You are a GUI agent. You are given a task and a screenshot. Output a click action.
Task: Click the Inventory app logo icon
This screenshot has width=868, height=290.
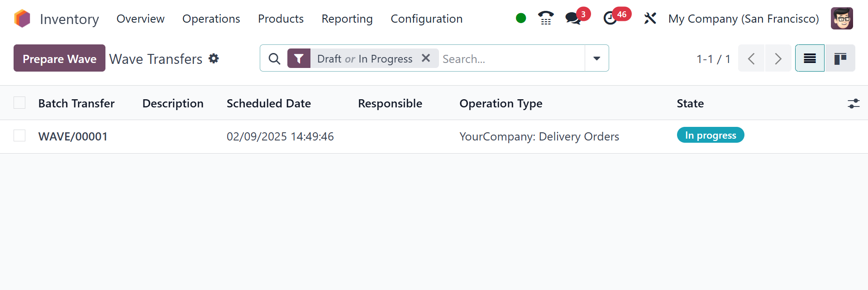tap(22, 19)
